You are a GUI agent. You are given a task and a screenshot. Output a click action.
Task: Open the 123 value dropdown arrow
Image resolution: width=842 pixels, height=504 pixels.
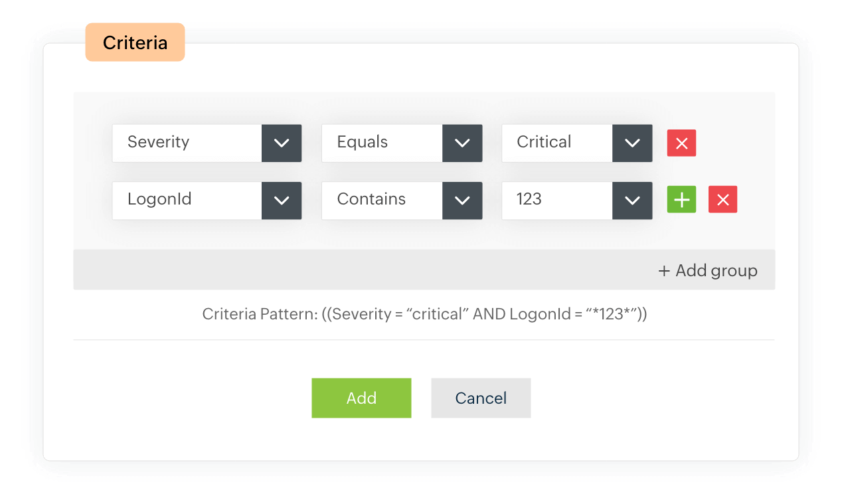point(632,200)
